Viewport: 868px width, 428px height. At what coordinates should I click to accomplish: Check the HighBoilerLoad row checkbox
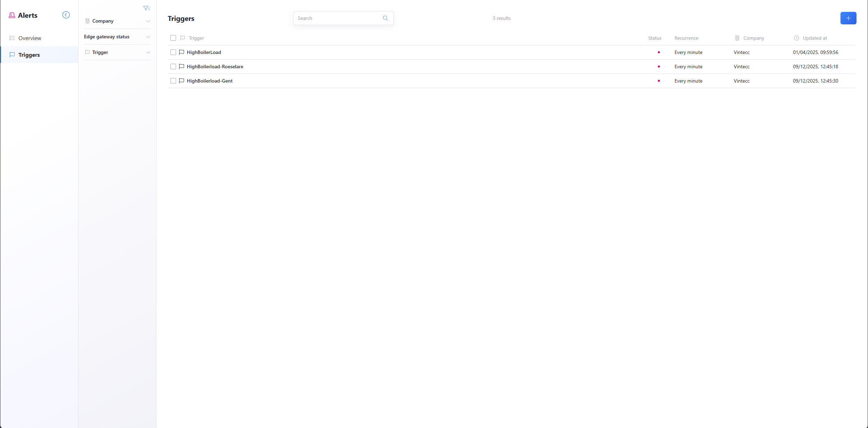[x=173, y=52]
